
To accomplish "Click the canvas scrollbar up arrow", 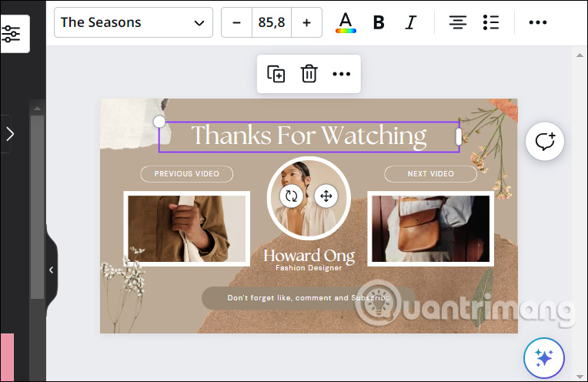I will [580, 55].
